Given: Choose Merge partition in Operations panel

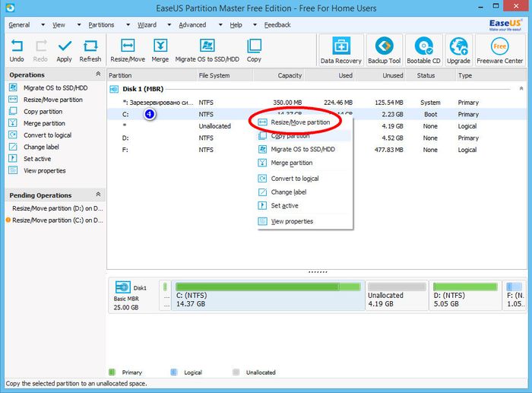Looking at the screenshot, I should (x=44, y=123).
